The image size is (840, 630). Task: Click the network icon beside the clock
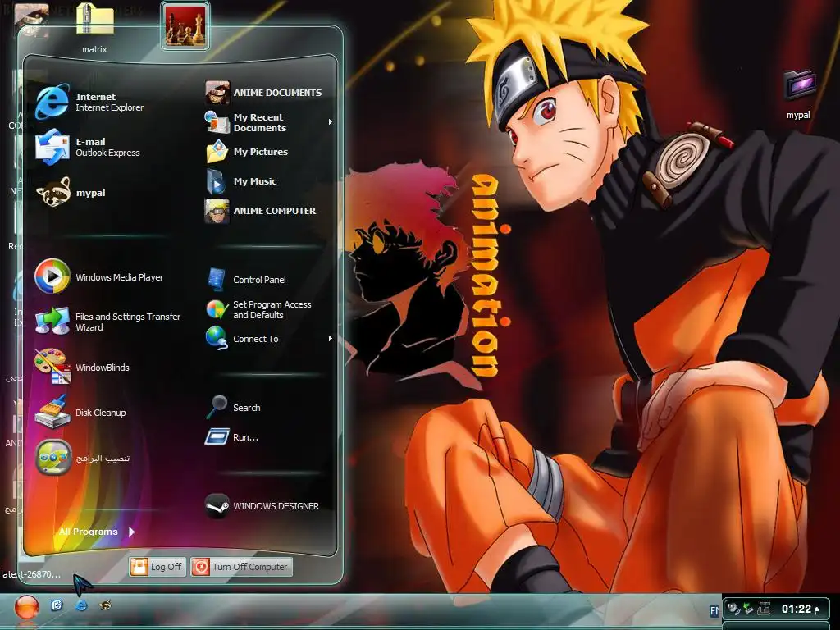[x=764, y=609]
